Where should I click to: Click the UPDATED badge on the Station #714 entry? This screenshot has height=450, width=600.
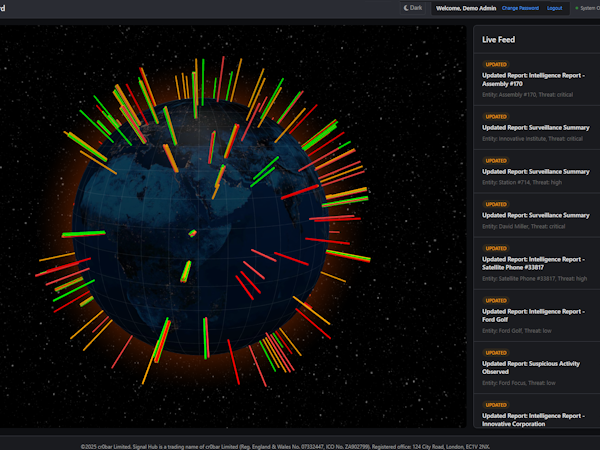(x=496, y=160)
